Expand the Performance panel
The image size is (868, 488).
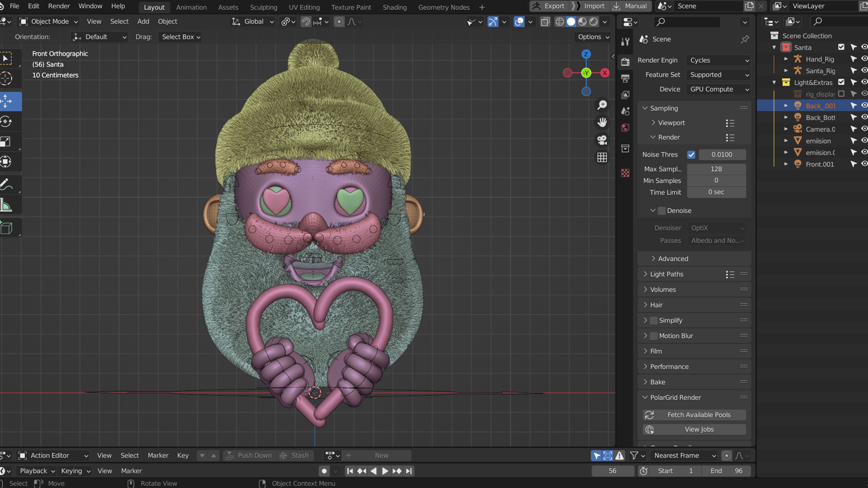pos(669,367)
